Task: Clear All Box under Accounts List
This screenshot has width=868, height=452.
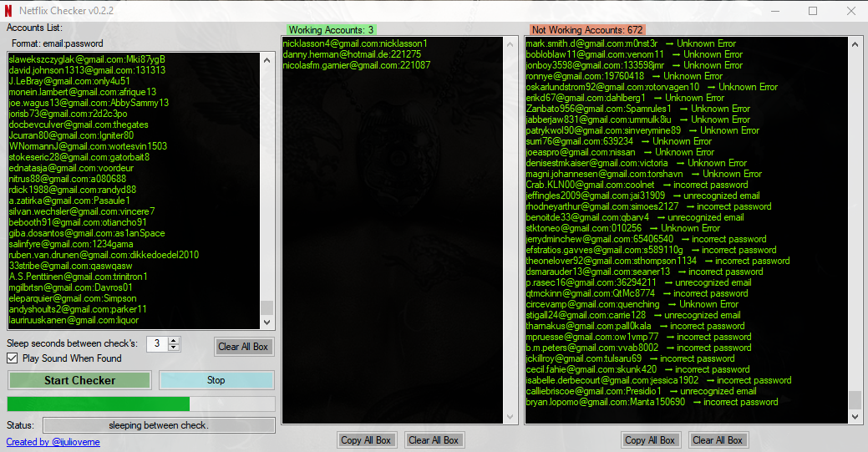Action: click(x=243, y=347)
